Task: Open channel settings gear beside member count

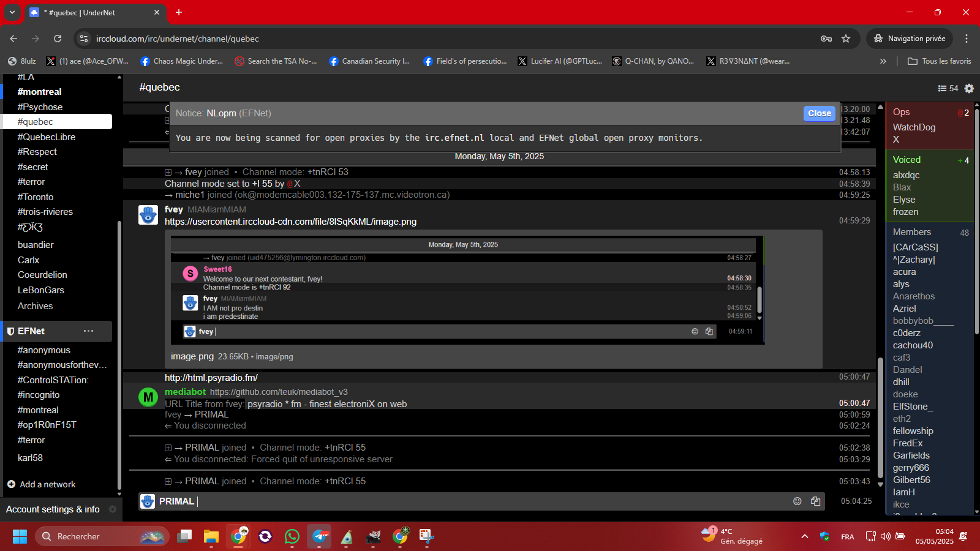Action: 969,88
